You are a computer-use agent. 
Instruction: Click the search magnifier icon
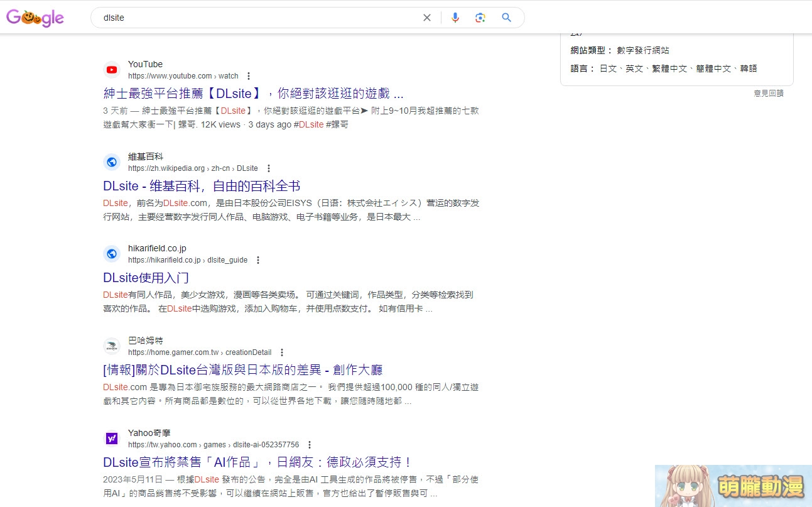pos(506,18)
